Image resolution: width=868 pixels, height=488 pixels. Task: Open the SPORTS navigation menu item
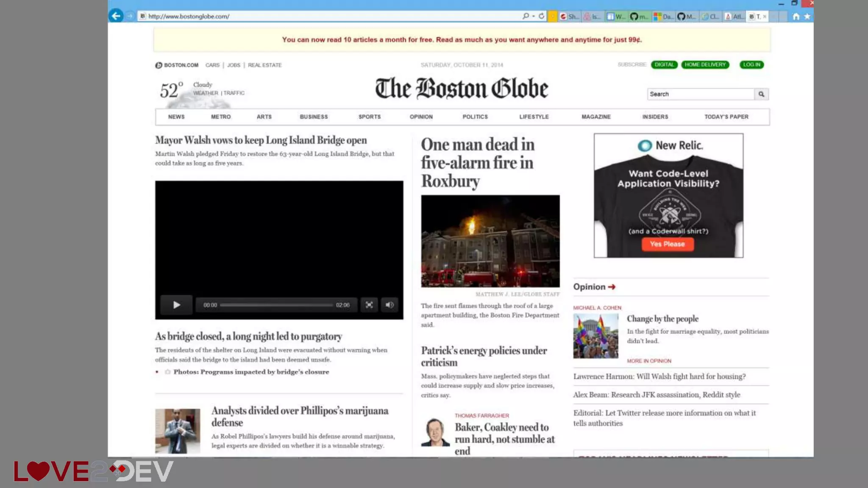point(370,117)
